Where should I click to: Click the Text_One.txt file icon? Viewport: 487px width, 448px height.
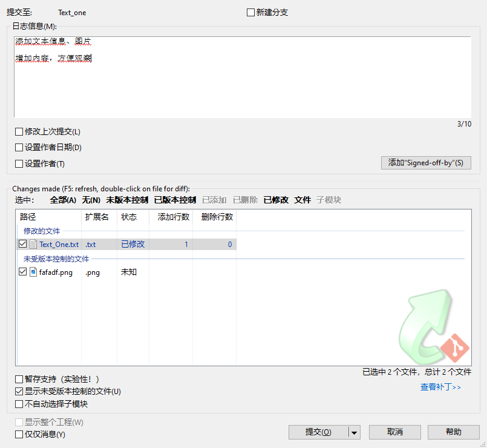tap(34, 245)
